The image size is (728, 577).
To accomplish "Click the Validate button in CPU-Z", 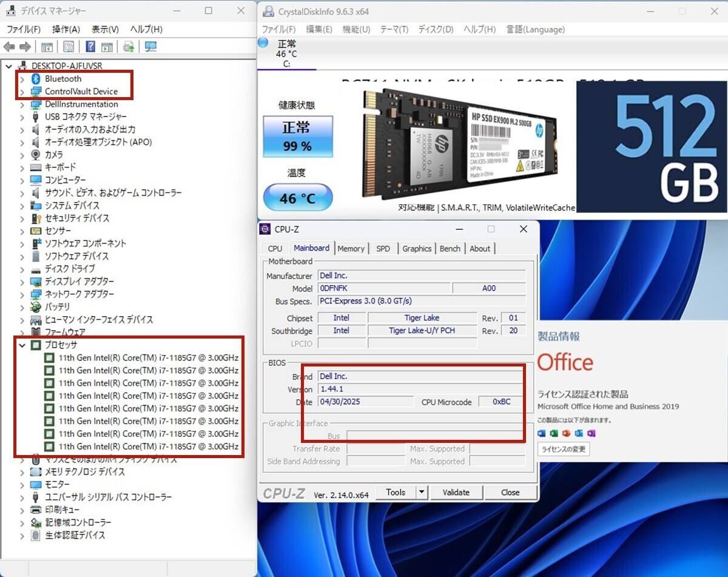I will [456, 492].
